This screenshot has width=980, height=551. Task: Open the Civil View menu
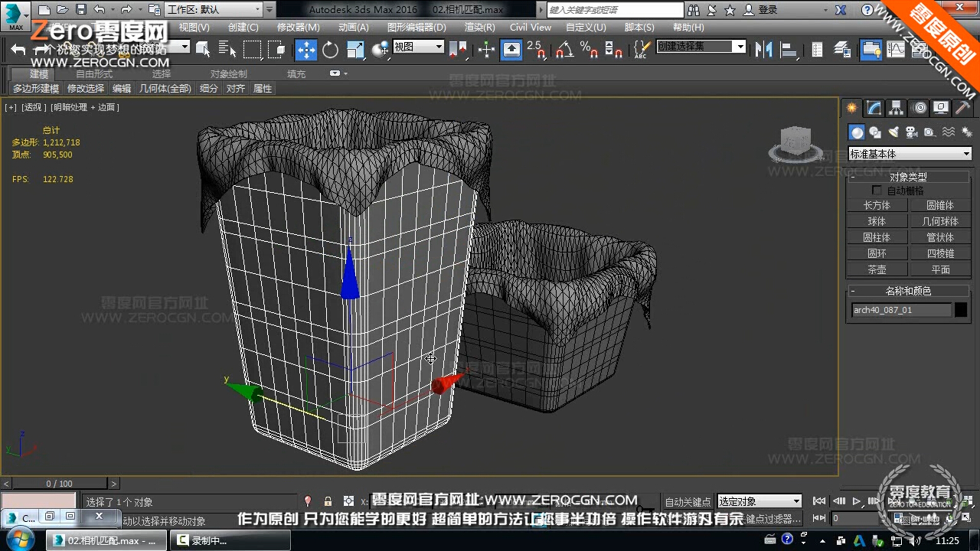point(531,27)
